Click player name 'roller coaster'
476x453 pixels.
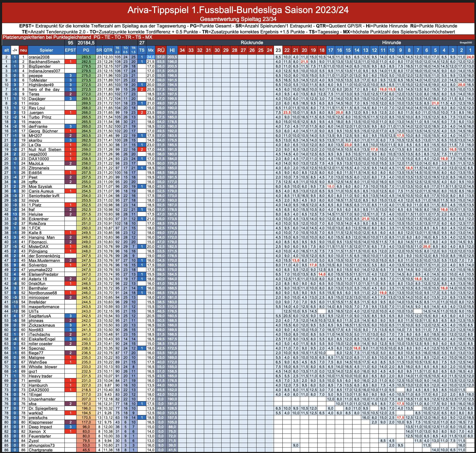pyautogui.click(x=41, y=344)
